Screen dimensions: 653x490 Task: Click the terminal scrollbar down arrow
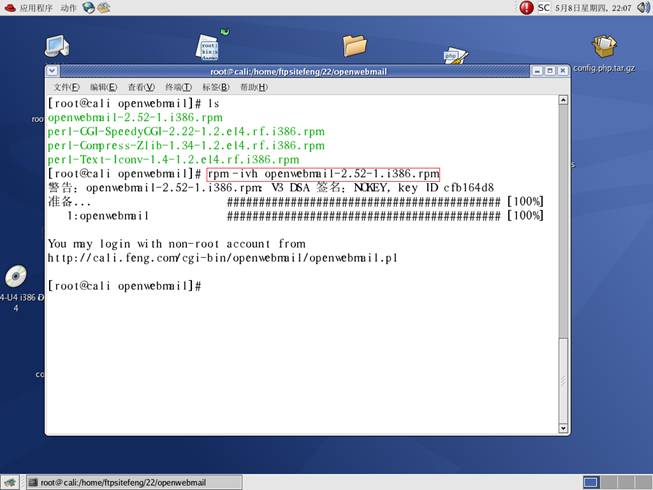(x=563, y=430)
